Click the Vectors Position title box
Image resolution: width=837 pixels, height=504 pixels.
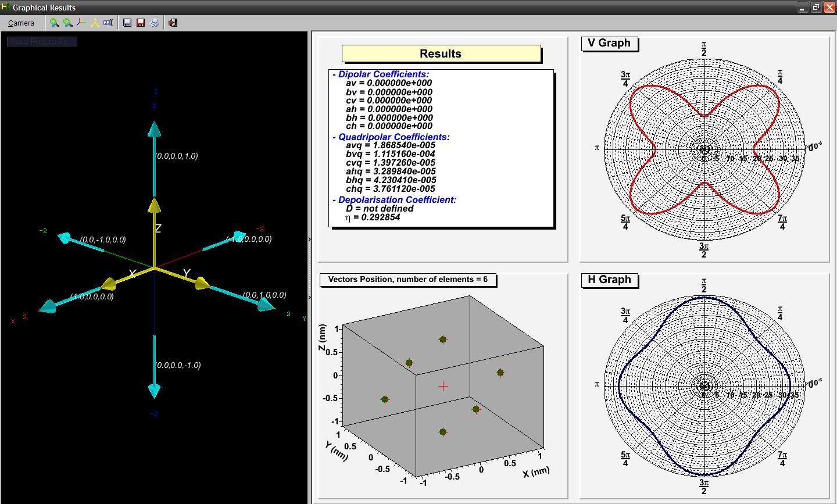pyautogui.click(x=407, y=280)
